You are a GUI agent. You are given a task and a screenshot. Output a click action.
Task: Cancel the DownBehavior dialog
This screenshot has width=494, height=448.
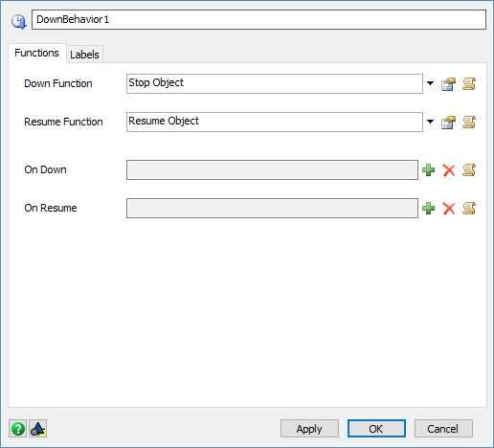(x=443, y=429)
